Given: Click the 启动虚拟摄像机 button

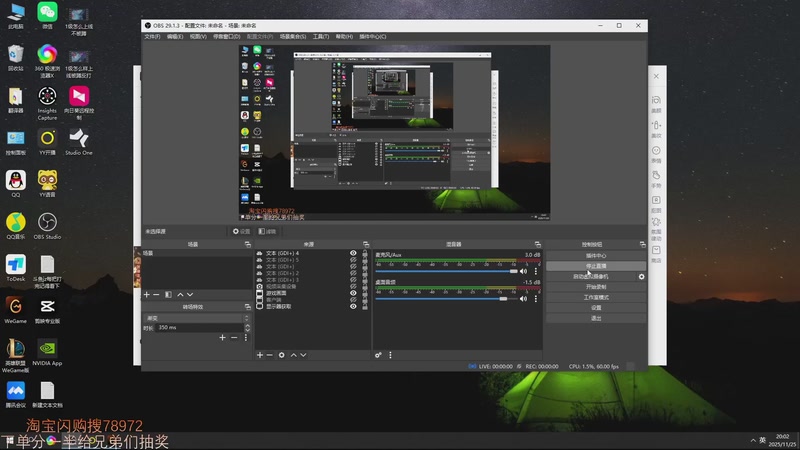Looking at the screenshot, I should (x=590, y=277).
